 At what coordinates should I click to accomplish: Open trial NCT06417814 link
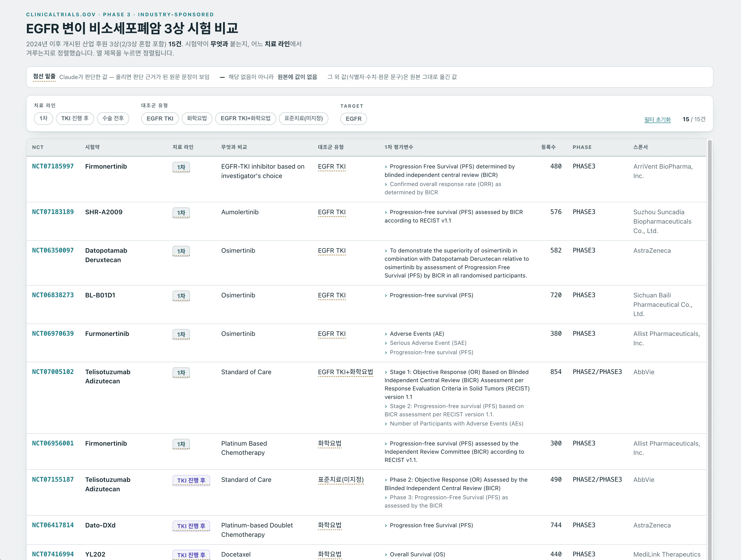[x=53, y=525]
